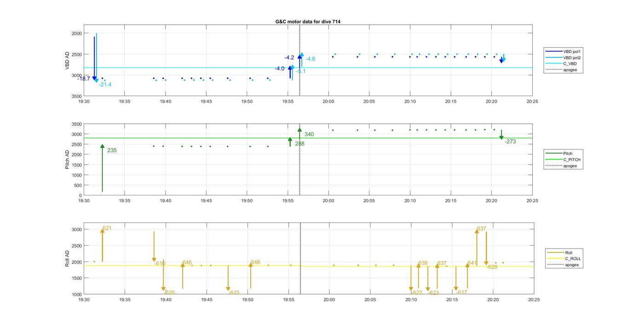Click the 235 pitch annotation

[x=112, y=150]
